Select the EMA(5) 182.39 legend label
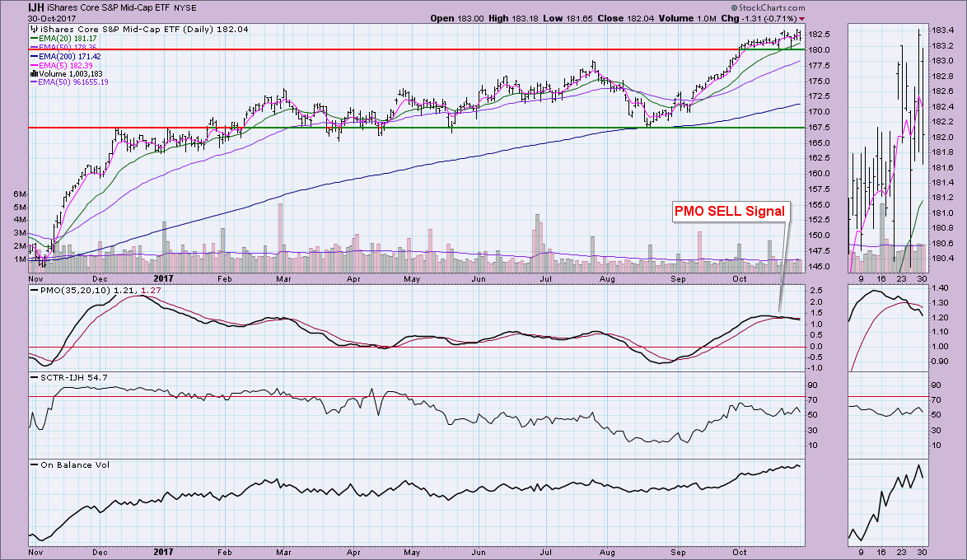The image size is (967, 560). [x=66, y=65]
